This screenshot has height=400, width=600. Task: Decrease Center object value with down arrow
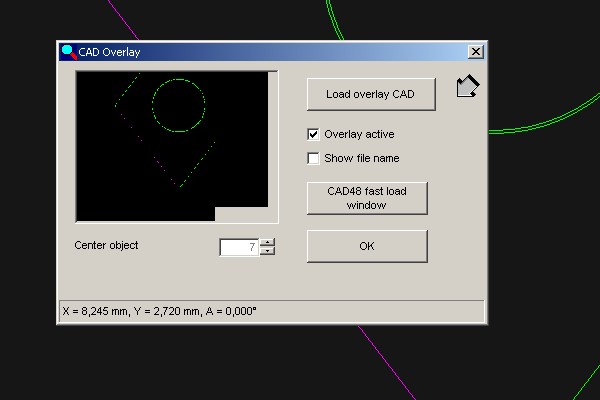[267, 251]
